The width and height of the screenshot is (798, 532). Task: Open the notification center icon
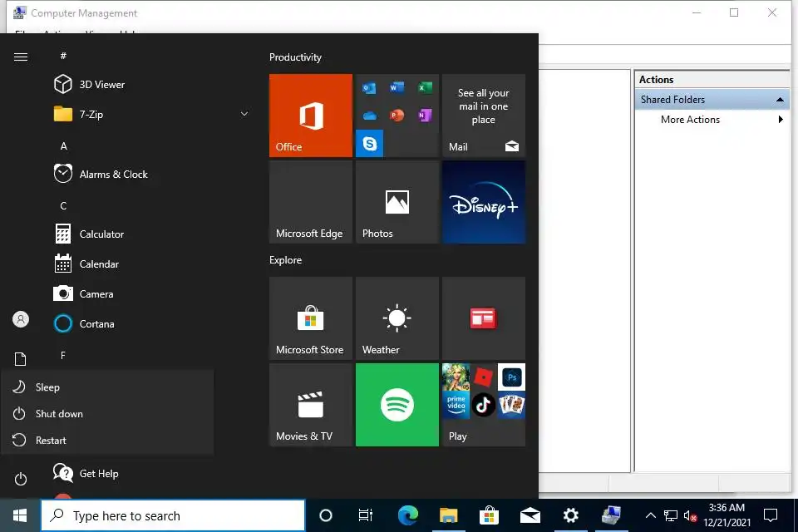coord(771,515)
